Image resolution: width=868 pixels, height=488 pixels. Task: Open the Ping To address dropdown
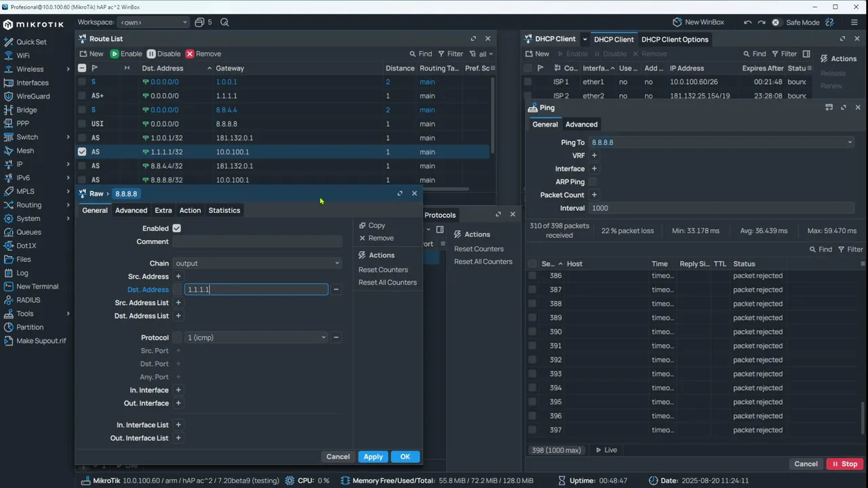722,142
